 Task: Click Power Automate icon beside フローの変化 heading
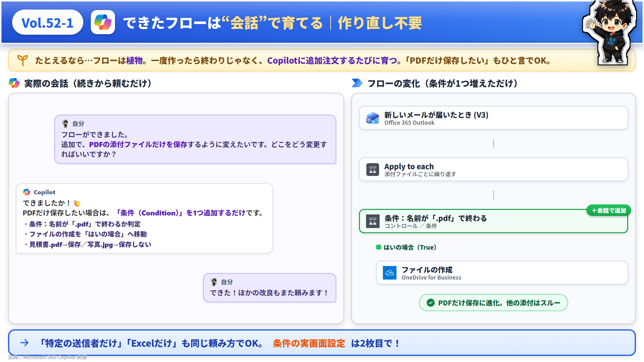[357, 83]
